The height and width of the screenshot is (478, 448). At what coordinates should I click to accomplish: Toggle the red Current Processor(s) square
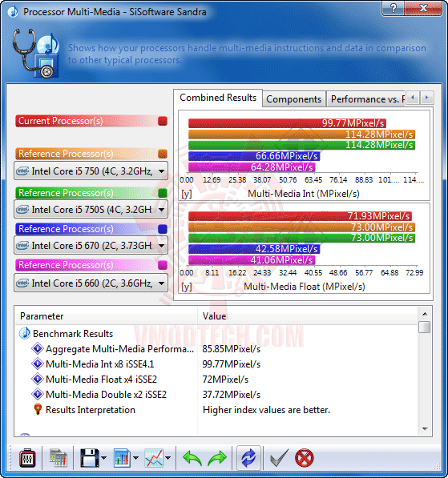click(163, 121)
